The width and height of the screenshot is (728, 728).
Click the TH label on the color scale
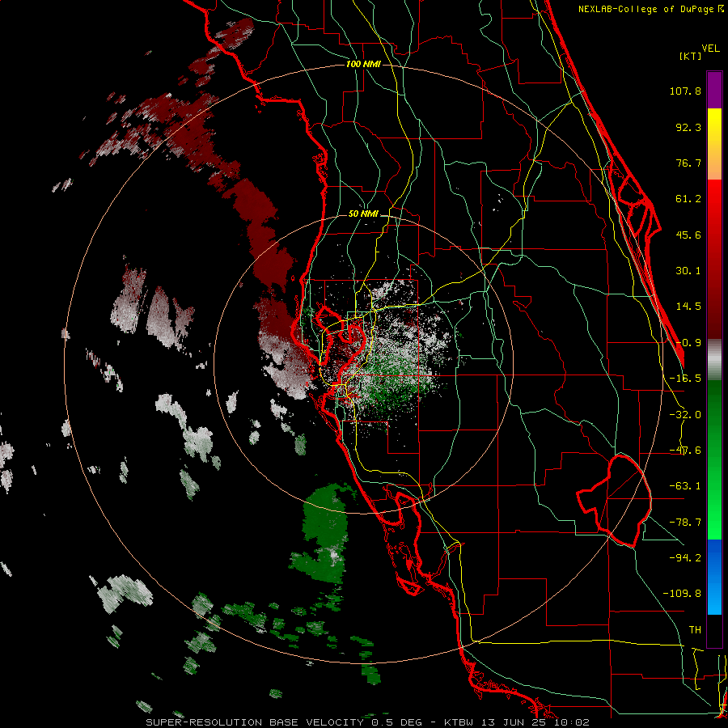pos(695,629)
